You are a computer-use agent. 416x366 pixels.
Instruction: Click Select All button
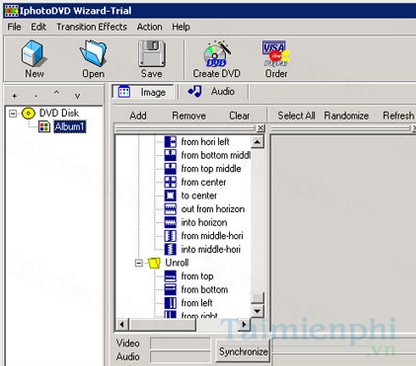[x=296, y=116]
